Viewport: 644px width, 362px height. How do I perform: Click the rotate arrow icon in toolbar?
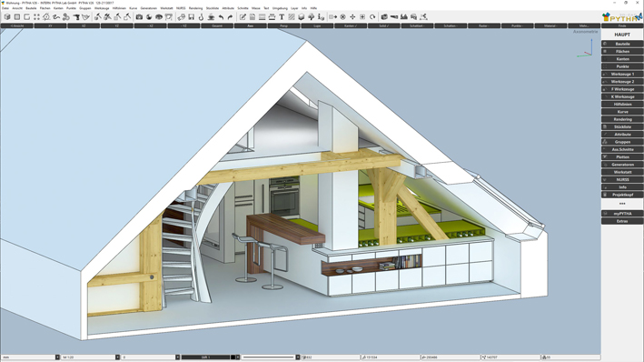point(372,17)
